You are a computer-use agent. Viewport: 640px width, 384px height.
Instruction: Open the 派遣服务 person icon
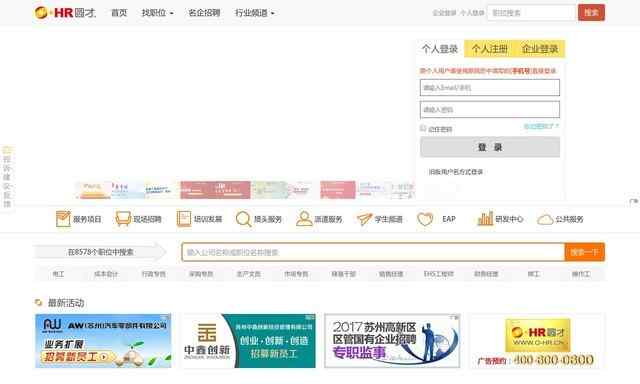[304, 219]
